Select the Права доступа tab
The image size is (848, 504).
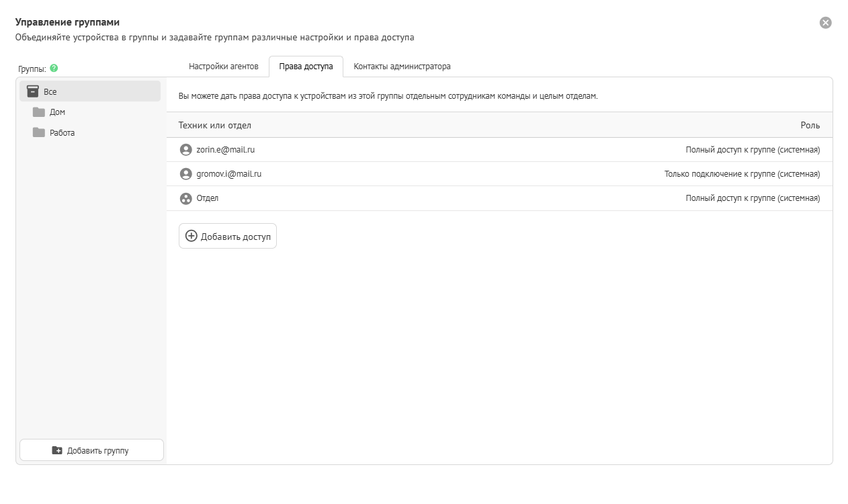(x=306, y=67)
